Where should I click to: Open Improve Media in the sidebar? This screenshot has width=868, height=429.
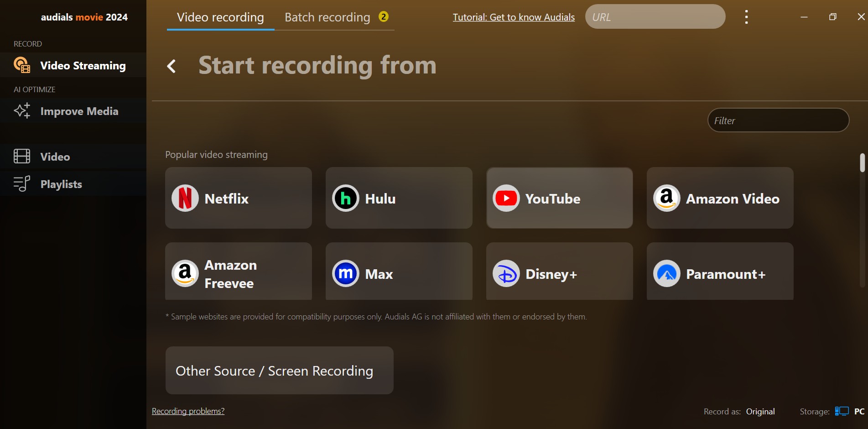click(x=73, y=111)
